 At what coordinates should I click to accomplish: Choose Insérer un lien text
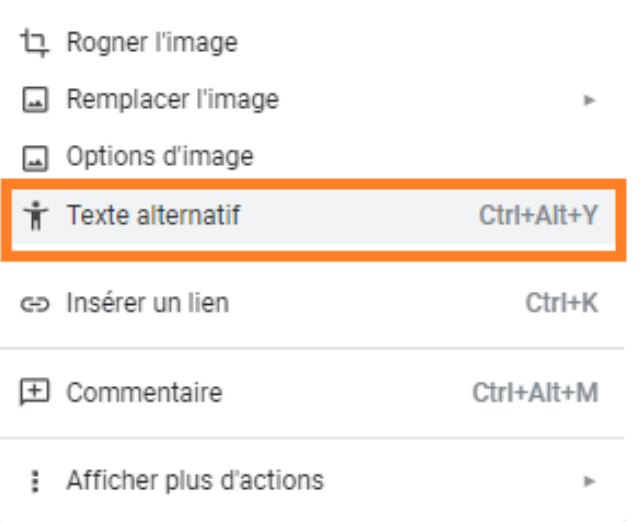pos(148,303)
